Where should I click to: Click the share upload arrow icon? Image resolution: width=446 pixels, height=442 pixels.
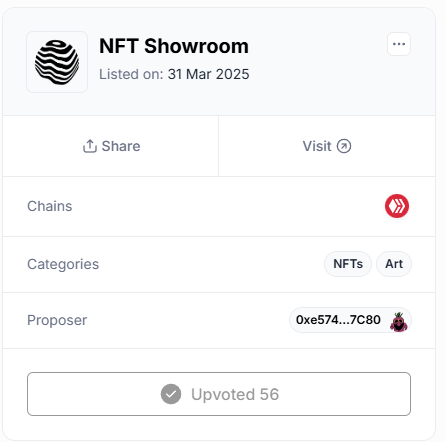90,146
